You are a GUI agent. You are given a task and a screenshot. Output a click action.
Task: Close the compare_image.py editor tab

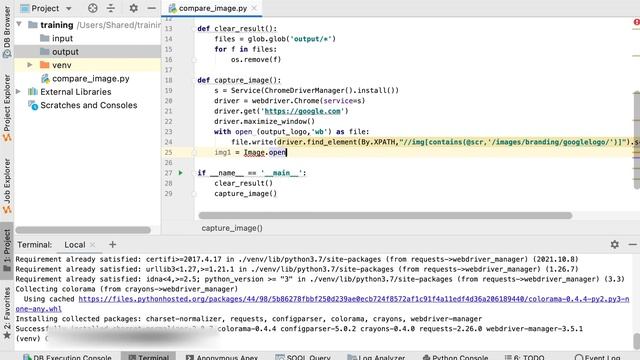(x=254, y=8)
